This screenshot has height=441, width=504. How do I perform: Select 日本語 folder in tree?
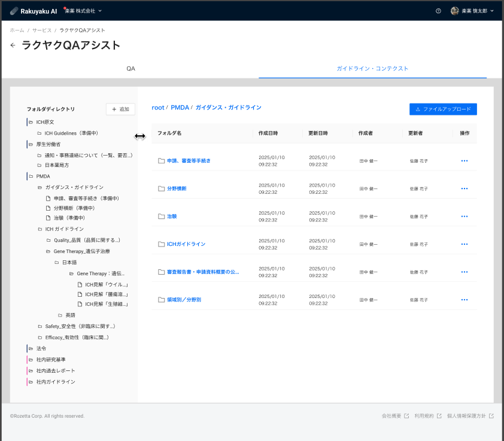(69, 263)
